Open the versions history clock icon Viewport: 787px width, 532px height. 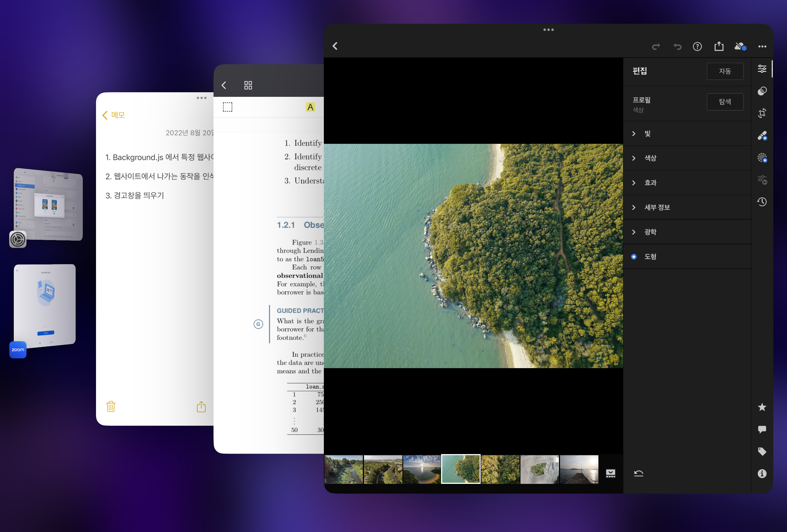point(762,202)
